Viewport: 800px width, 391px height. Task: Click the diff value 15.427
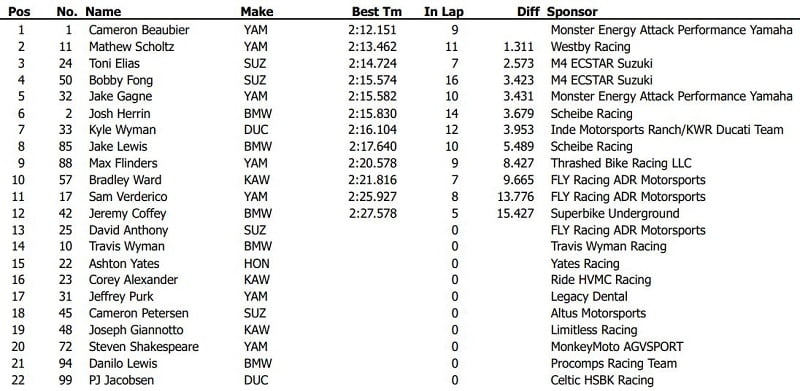515,213
